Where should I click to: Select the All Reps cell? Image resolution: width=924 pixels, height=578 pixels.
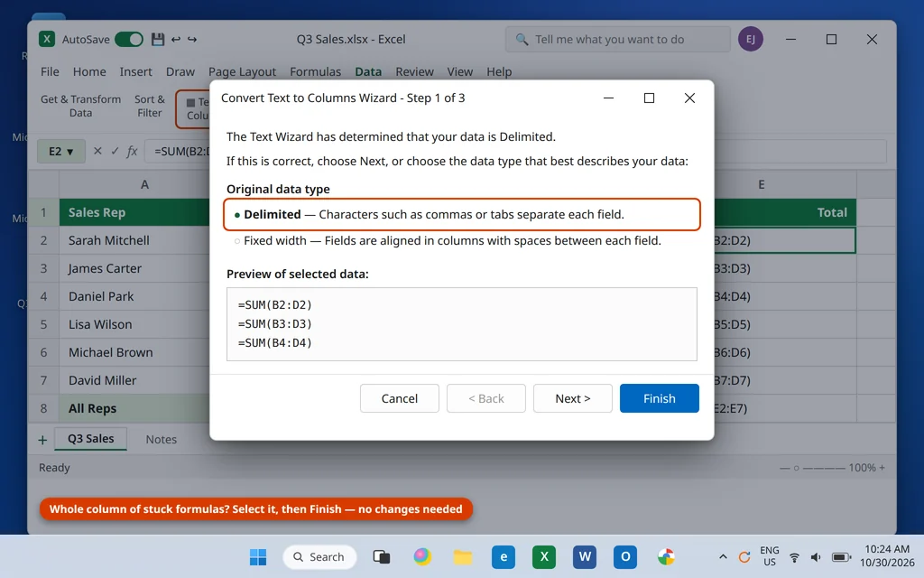coord(135,408)
